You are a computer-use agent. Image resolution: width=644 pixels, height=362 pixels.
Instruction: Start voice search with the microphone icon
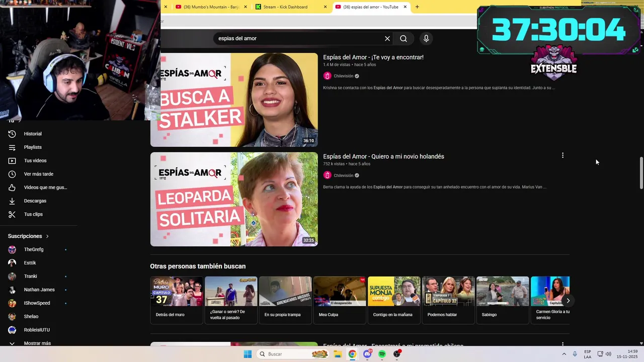pyautogui.click(x=426, y=39)
